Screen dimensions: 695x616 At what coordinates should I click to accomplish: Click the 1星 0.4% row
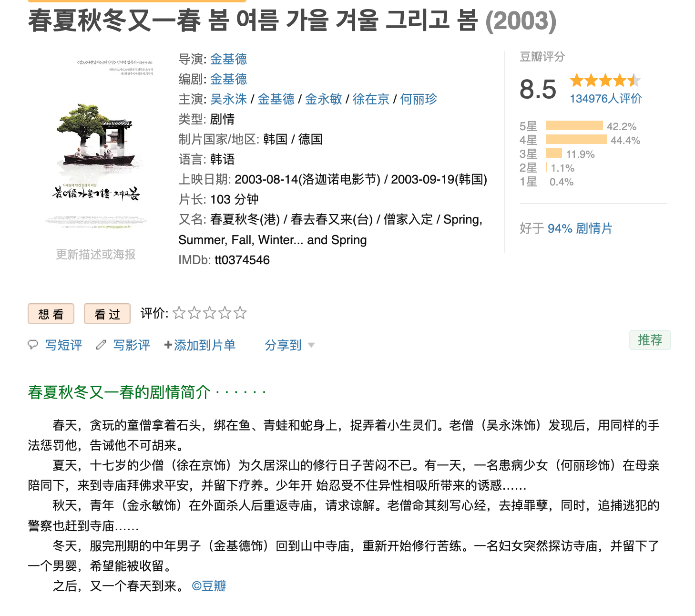tap(547, 182)
